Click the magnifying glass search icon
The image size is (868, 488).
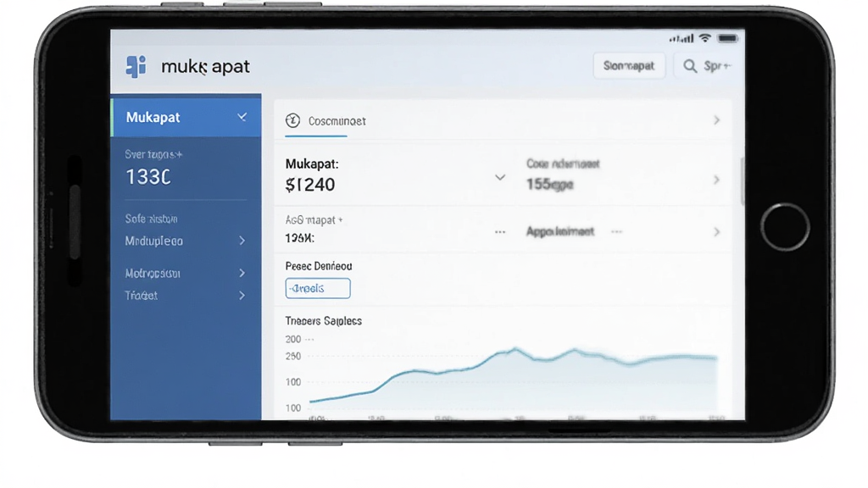pos(690,66)
